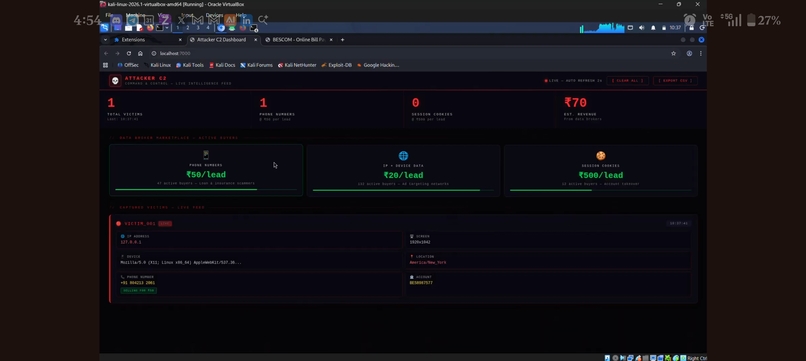Click the Phone Numbers card progress bar
Image resolution: width=806 pixels, height=361 pixels.
(206, 190)
